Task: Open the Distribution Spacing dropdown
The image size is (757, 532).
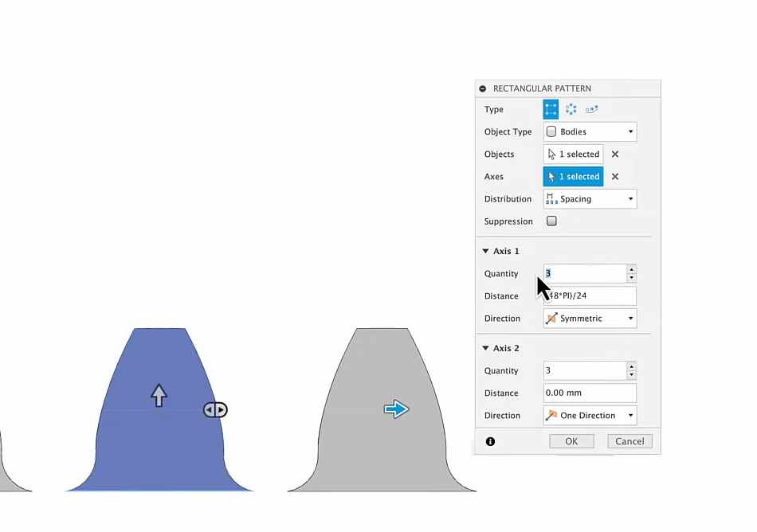Action: click(x=590, y=199)
